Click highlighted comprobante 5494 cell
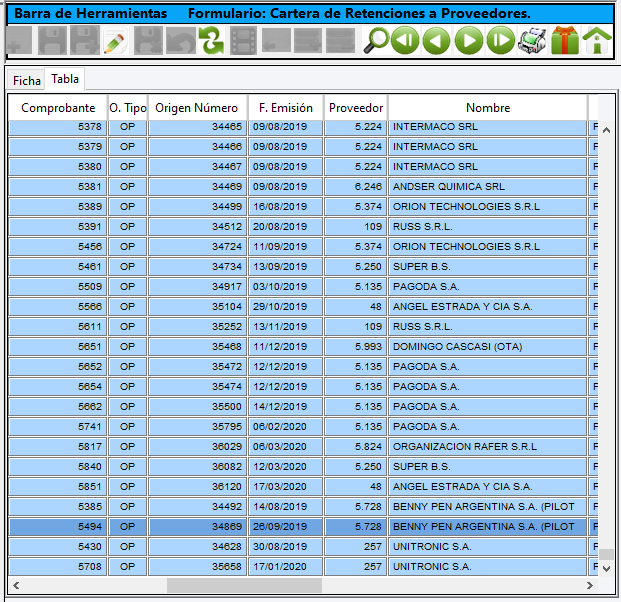The width and height of the screenshot is (621, 602). point(58,527)
